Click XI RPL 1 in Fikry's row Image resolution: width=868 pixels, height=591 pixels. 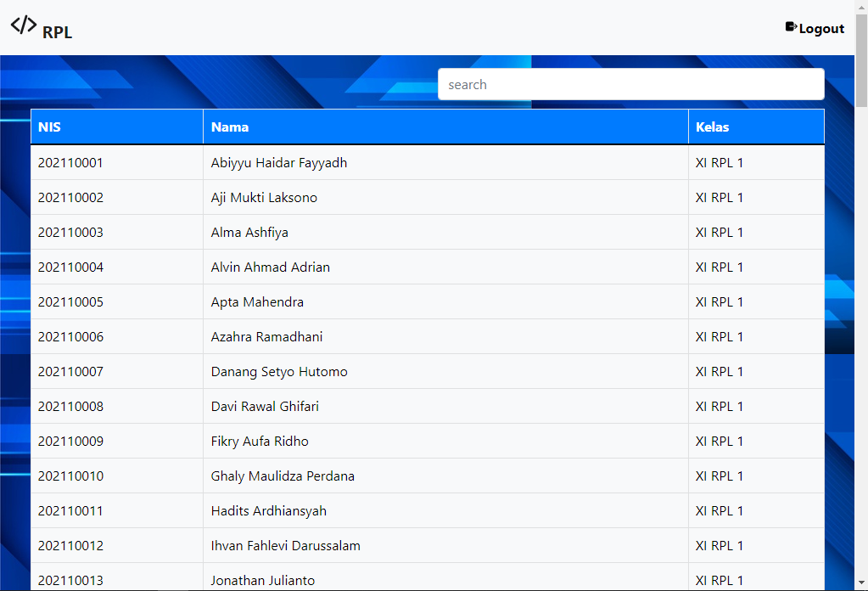719,442
